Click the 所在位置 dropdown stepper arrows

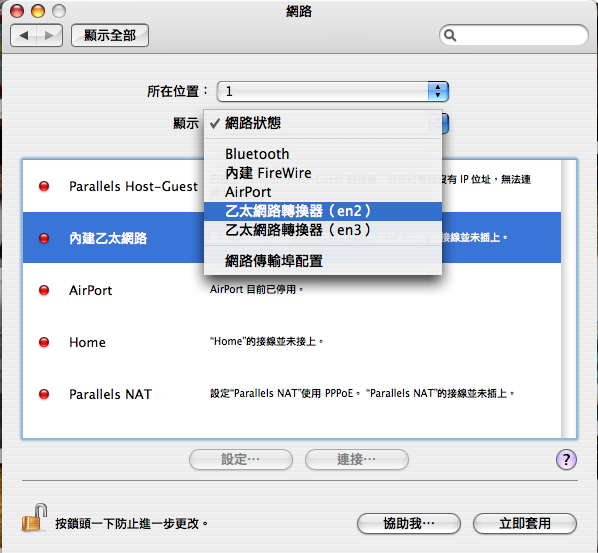(438, 92)
